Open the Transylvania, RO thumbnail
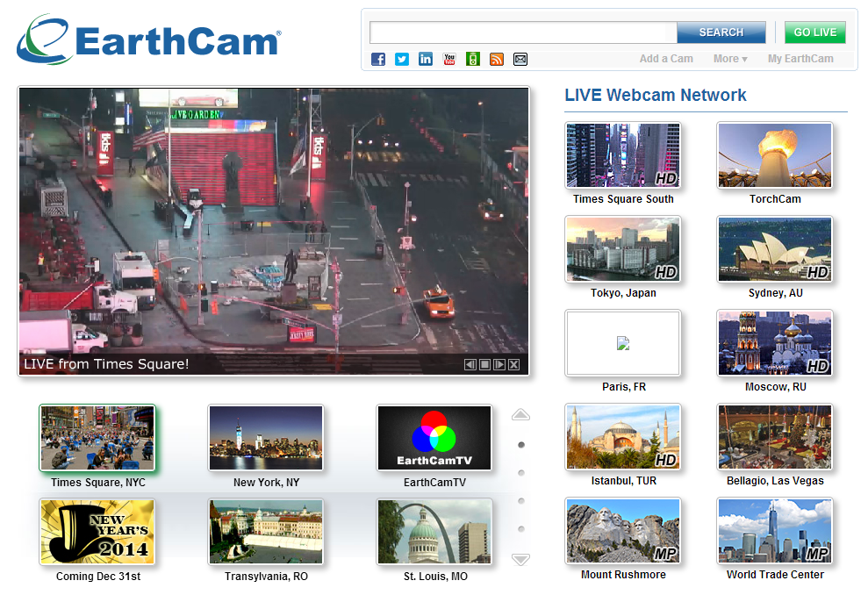This screenshot has height=595, width=868. (x=266, y=532)
